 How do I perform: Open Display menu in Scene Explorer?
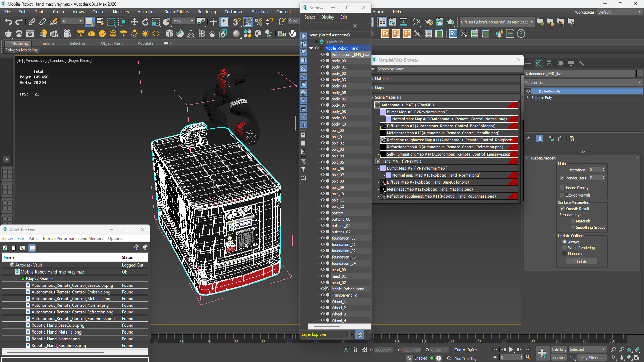[x=327, y=17]
